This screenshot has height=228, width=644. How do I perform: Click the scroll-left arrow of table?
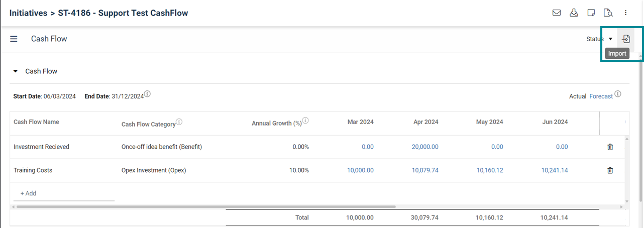[x=13, y=206]
